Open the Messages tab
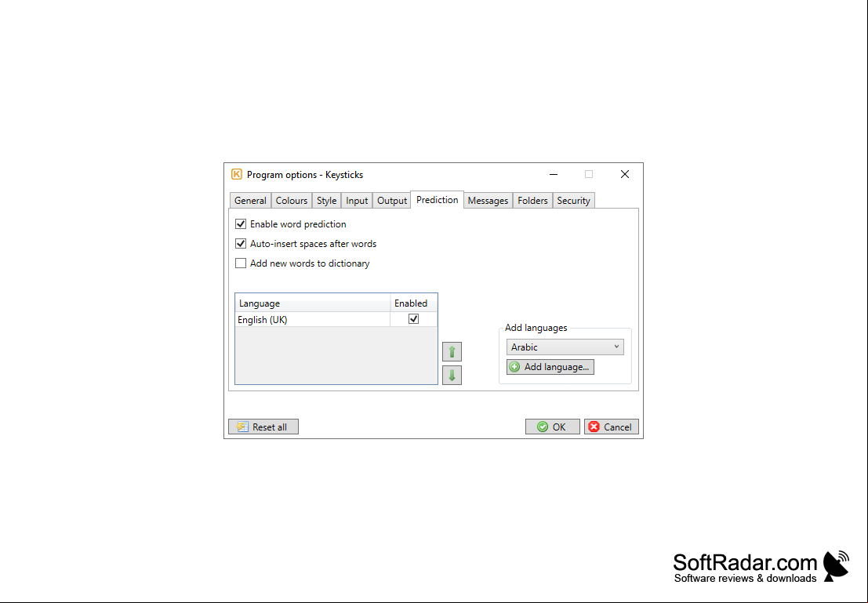The image size is (868, 603). [488, 201]
